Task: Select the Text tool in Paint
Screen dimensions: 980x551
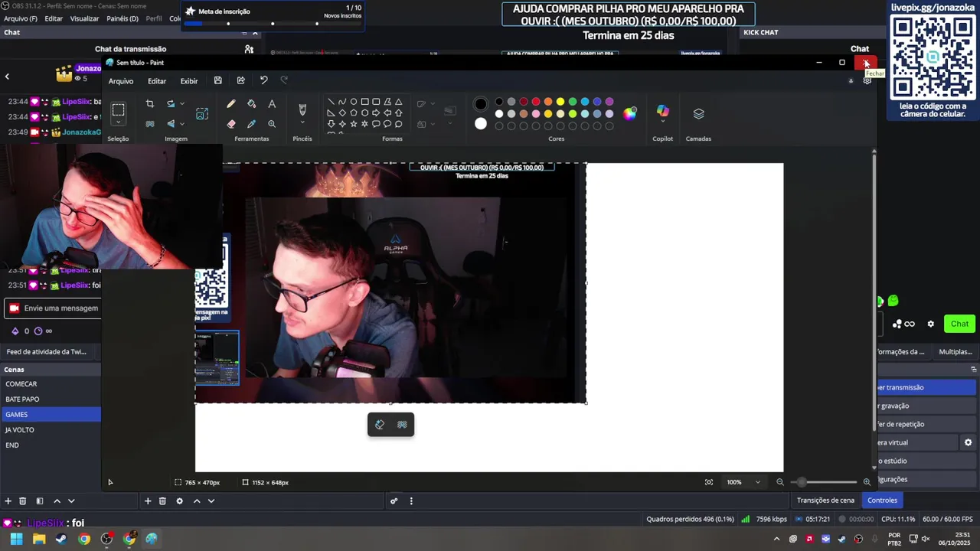Action: click(x=272, y=104)
